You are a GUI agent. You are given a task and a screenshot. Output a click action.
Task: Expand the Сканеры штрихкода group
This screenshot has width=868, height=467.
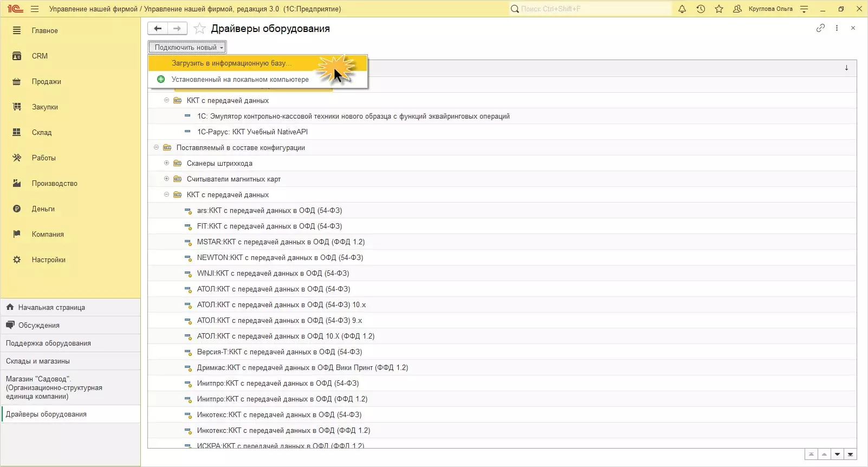tap(166, 163)
